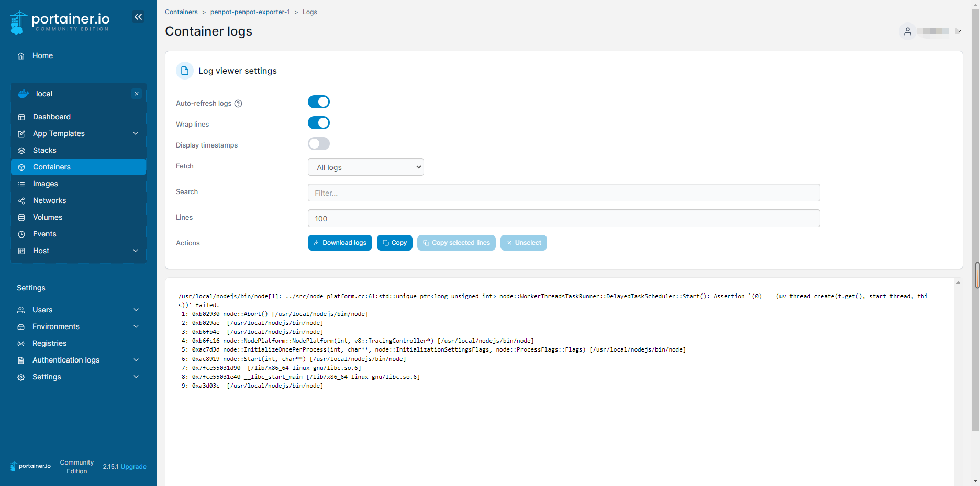
Task: Navigate to penpot-penpot-exporter-1 breadcrumb
Action: [250, 12]
